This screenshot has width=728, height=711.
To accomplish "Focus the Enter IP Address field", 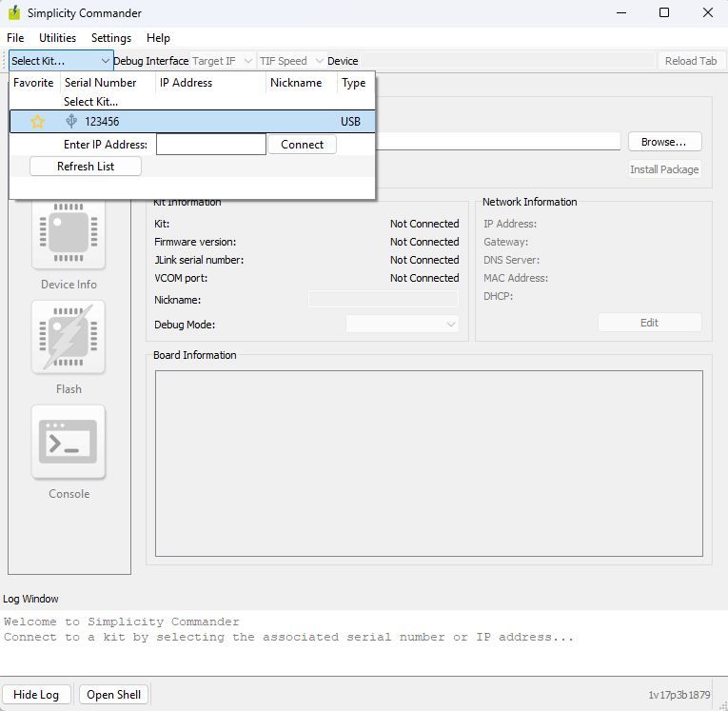I will tap(210, 145).
